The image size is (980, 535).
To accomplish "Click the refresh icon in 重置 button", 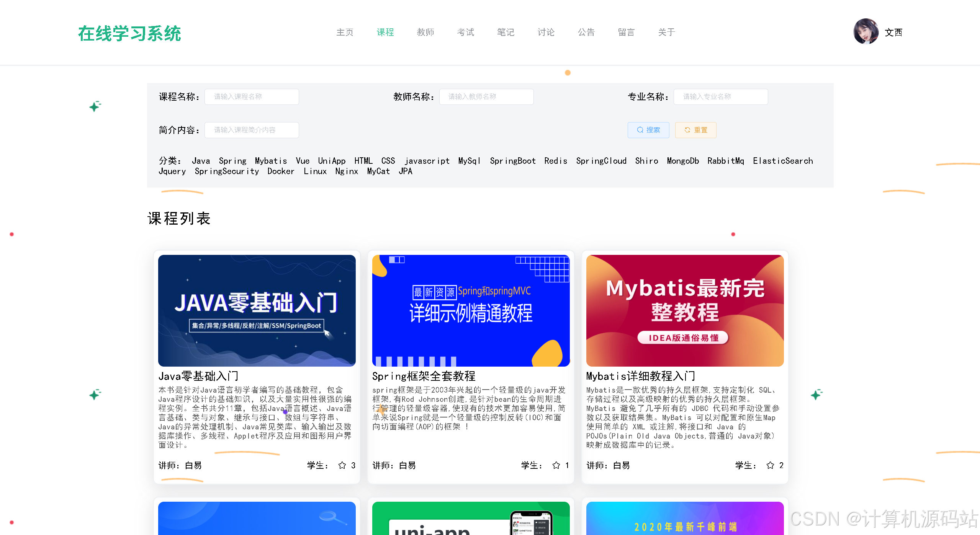I will [687, 130].
